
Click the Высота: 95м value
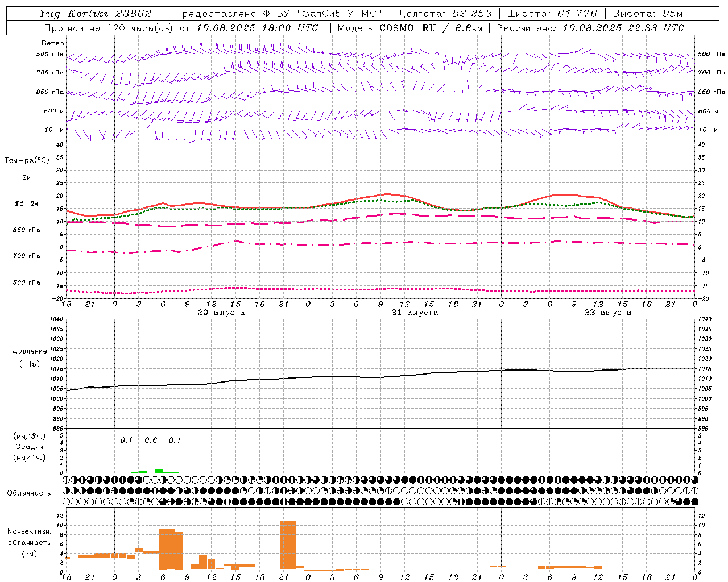[x=648, y=14]
